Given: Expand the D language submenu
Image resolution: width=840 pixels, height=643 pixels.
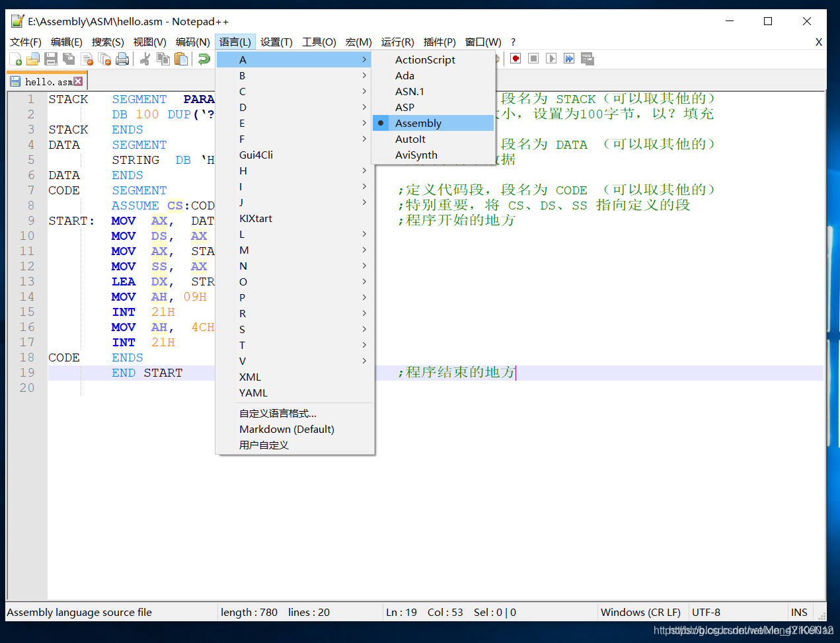Looking at the screenshot, I should point(294,107).
